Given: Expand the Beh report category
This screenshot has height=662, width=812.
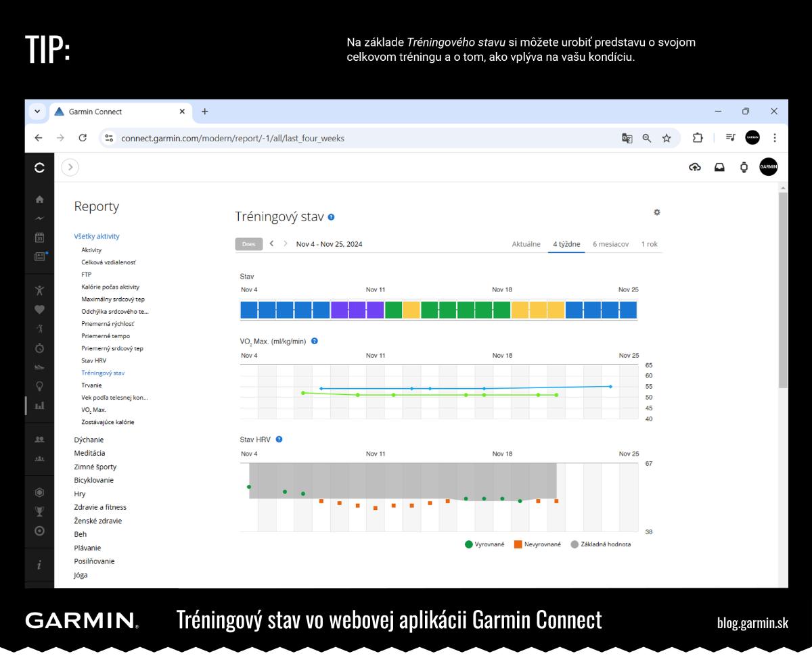Looking at the screenshot, I should tap(81, 534).
